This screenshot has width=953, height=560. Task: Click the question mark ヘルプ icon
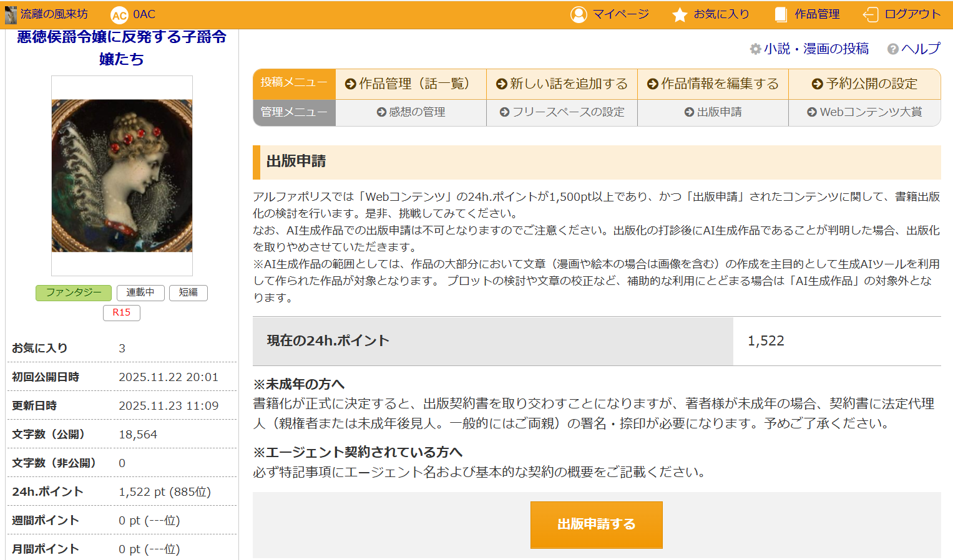pyautogui.click(x=893, y=49)
